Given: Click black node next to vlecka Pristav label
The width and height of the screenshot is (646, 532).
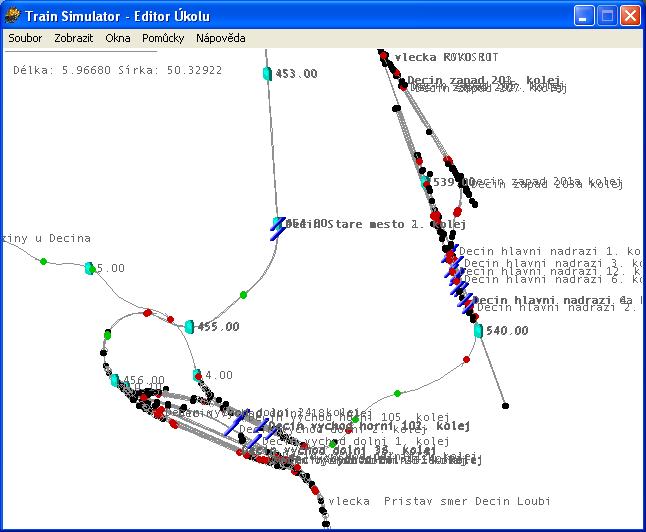Looking at the screenshot, I should (x=321, y=501).
